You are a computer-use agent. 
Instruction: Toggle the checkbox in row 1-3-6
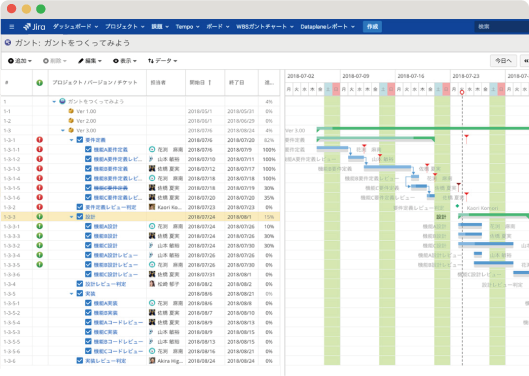pyautogui.click(x=80, y=360)
